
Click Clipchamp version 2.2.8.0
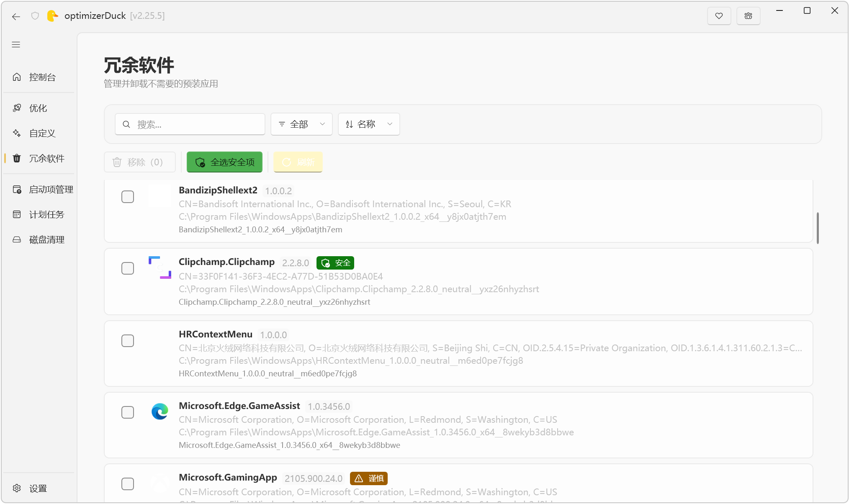pos(296,263)
